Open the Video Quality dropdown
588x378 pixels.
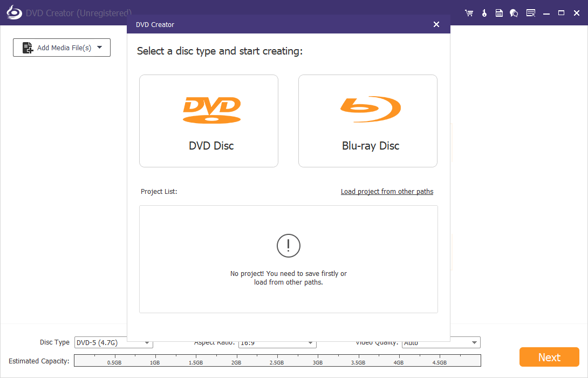coord(441,342)
